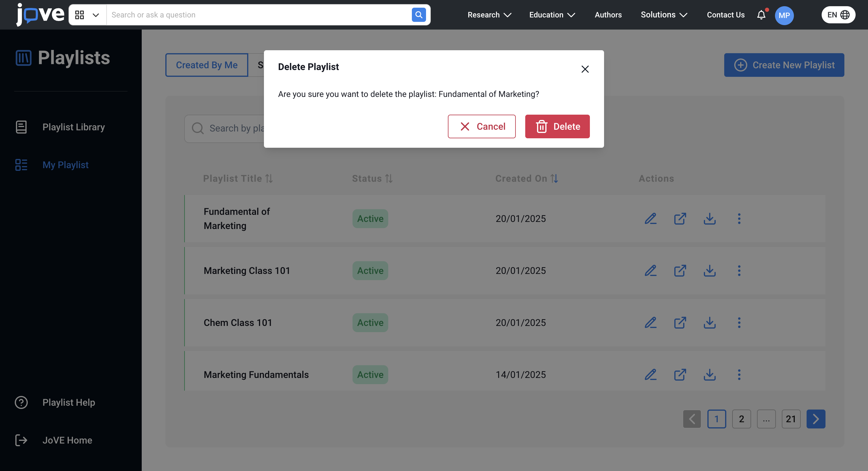Image resolution: width=868 pixels, height=471 pixels.
Task: Expand the Education dropdown menu
Action: (552, 15)
